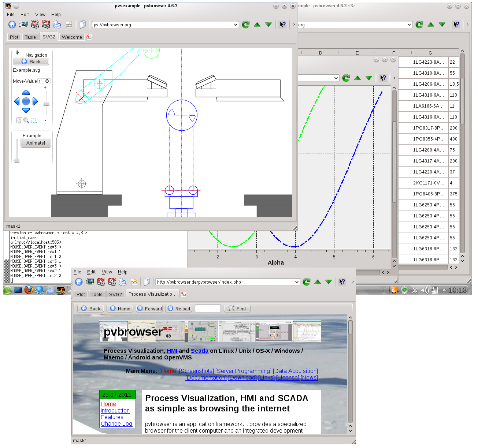
Task: Click the Home icon in the web page window toolbar
Action: pyautogui.click(x=79, y=282)
